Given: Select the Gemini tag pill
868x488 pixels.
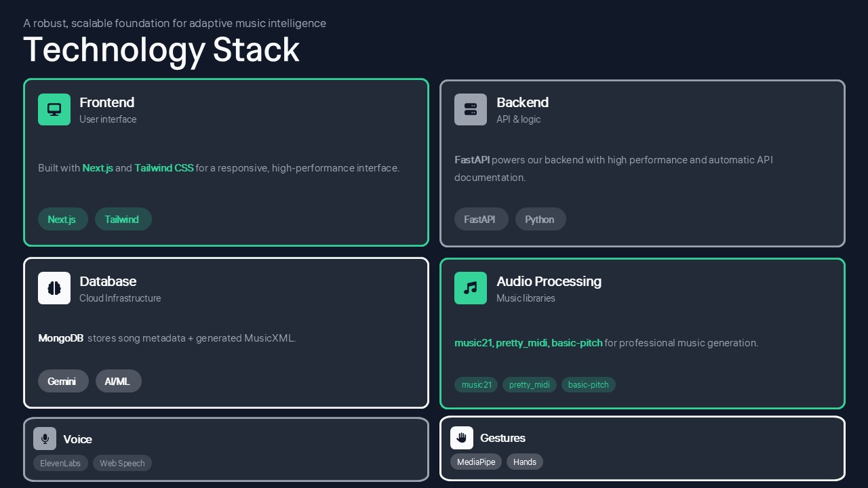Looking at the screenshot, I should (63, 381).
